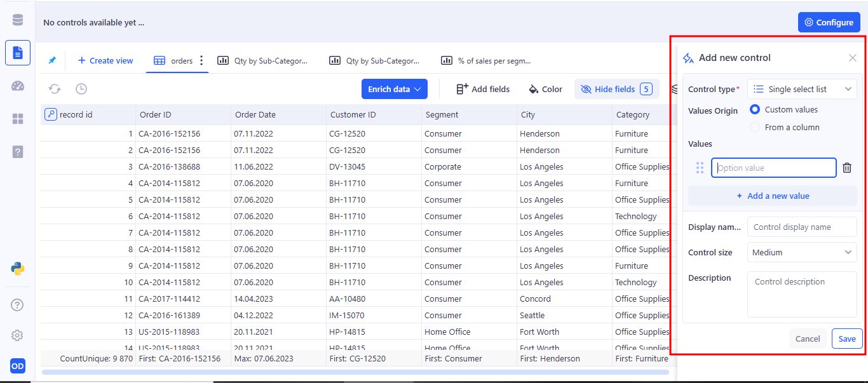Expand the Control type dropdown
868x383 pixels.
[802, 90]
